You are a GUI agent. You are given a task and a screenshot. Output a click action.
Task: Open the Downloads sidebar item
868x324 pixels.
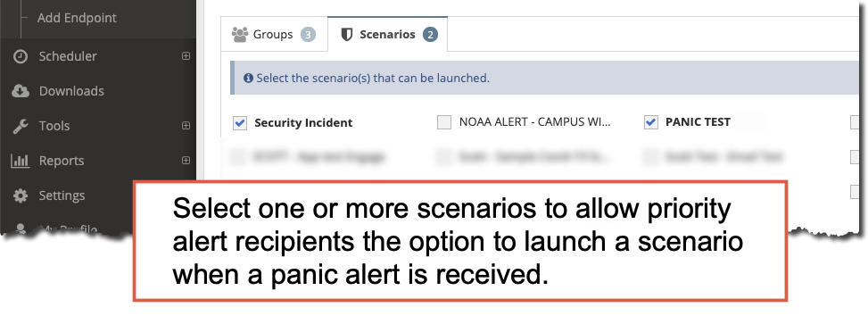tap(71, 91)
